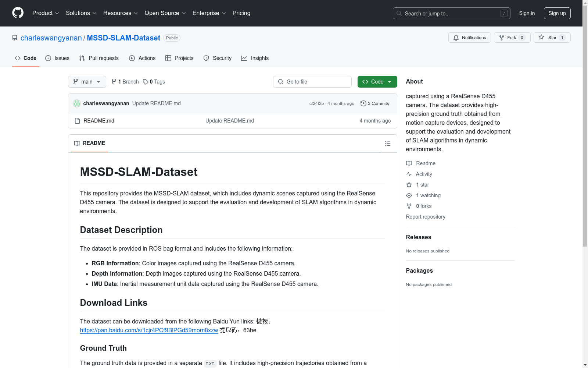Click the magnifier icon in Go to file
588x368 pixels.
click(281, 82)
